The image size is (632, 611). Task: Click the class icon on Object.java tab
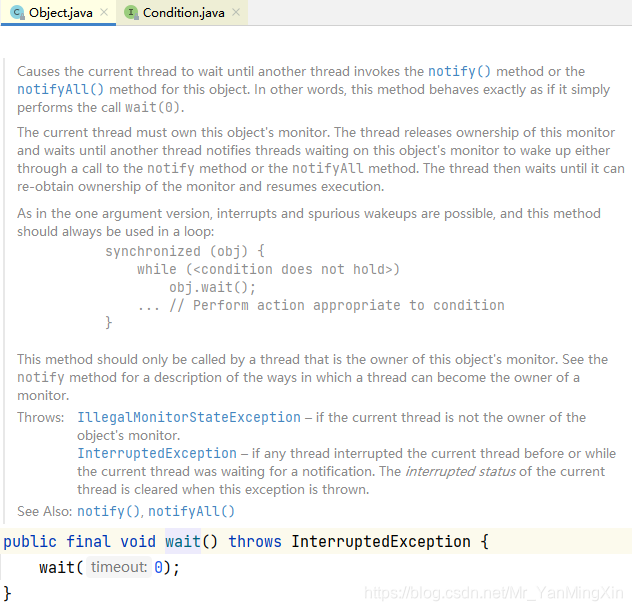tap(17, 13)
